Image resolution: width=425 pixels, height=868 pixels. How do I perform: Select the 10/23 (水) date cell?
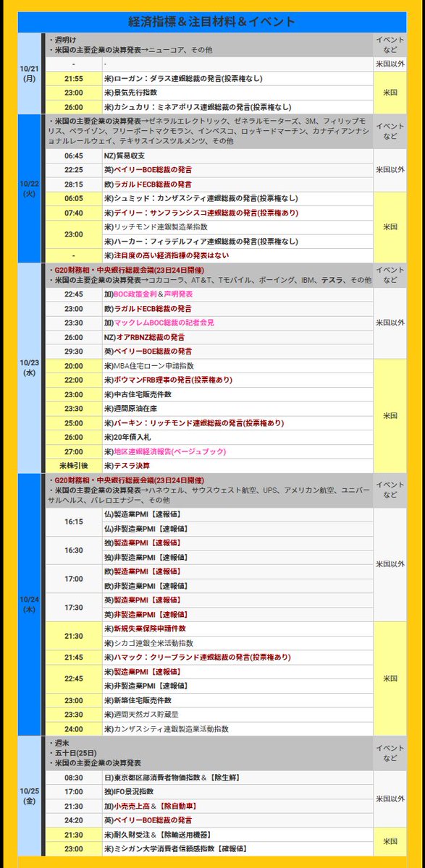pyautogui.click(x=30, y=368)
